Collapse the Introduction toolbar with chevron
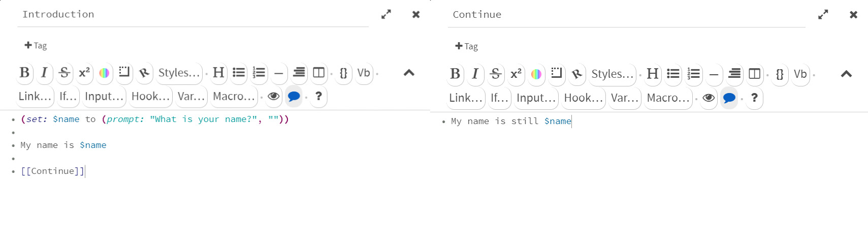Viewport: 868px width, 239px height. (409, 73)
